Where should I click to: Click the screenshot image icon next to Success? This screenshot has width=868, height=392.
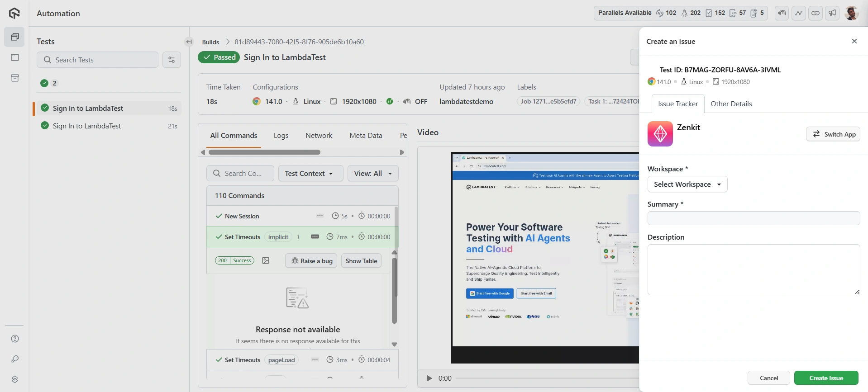266,260
